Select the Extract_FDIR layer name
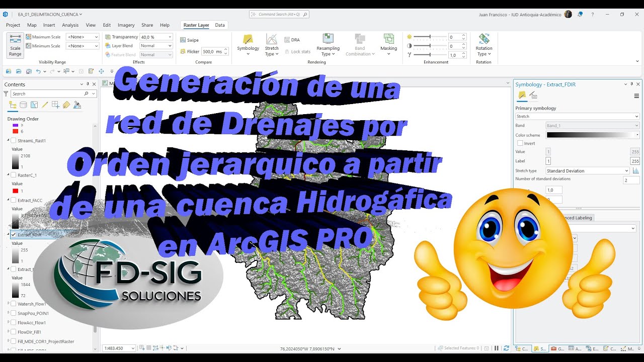This screenshot has height=362, width=644. coord(30,235)
